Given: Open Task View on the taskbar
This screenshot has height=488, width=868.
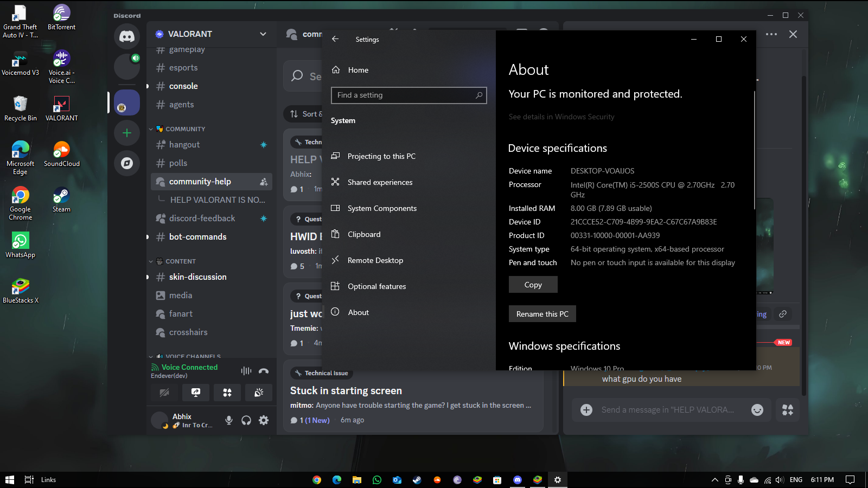Looking at the screenshot, I should [x=29, y=480].
